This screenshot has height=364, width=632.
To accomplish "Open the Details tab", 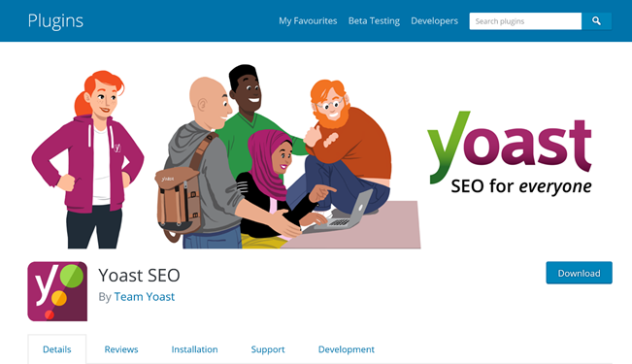I will click(57, 349).
